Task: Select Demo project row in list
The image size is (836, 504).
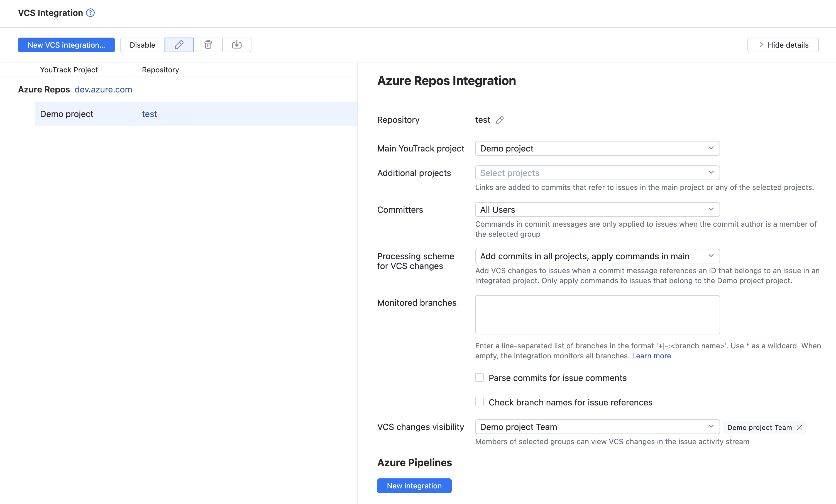Action: point(67,114)
